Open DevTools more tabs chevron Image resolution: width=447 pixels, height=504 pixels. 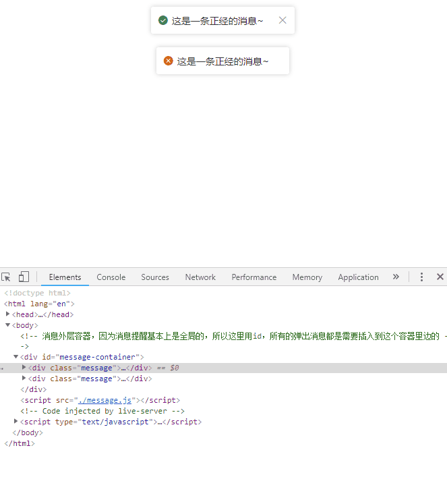(x=396, y=277)
